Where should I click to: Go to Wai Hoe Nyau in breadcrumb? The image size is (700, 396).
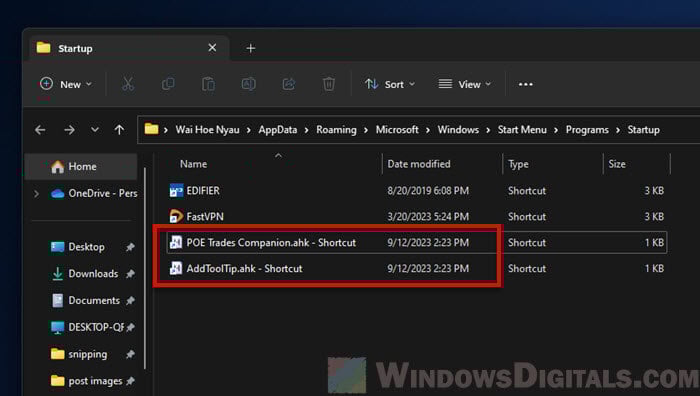click(207, 129)
